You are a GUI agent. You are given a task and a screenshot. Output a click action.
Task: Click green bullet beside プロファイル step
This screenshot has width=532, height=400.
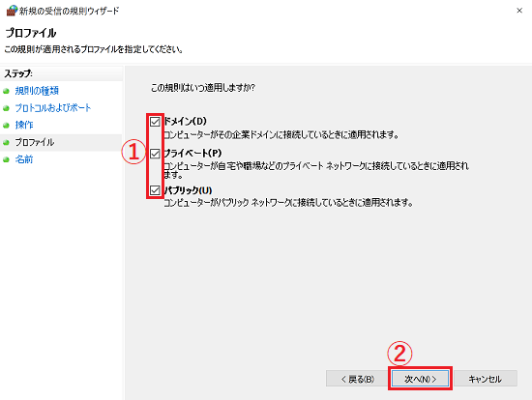coord(6,143)
